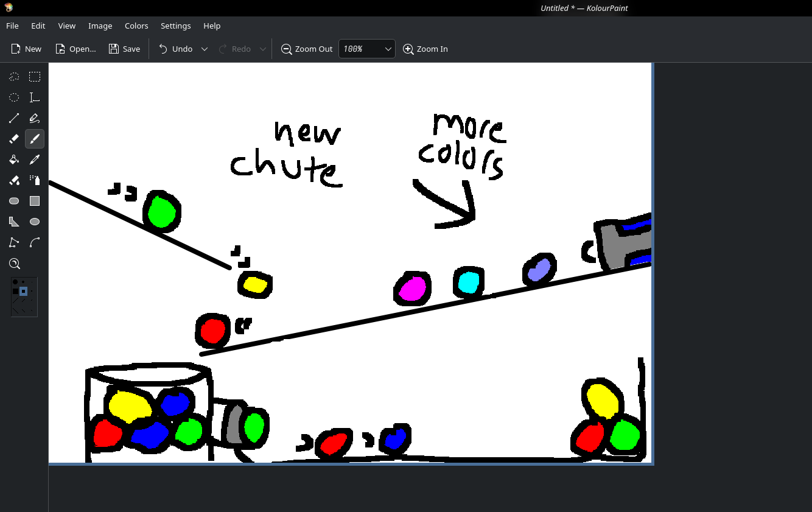Choose the large round brush shape
This screenshot has height=512, width=812.
(x=15, y=282)
